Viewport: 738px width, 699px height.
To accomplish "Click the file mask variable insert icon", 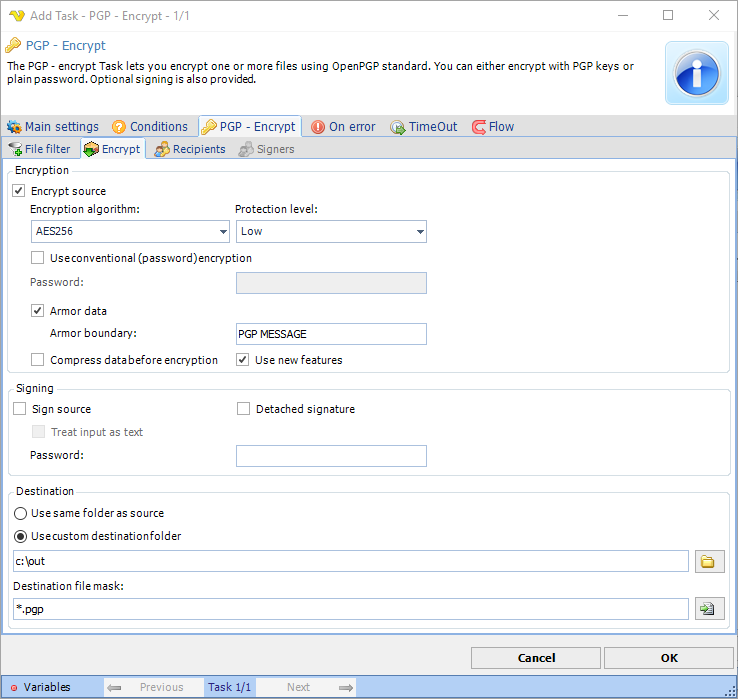I will pos(709,608).
